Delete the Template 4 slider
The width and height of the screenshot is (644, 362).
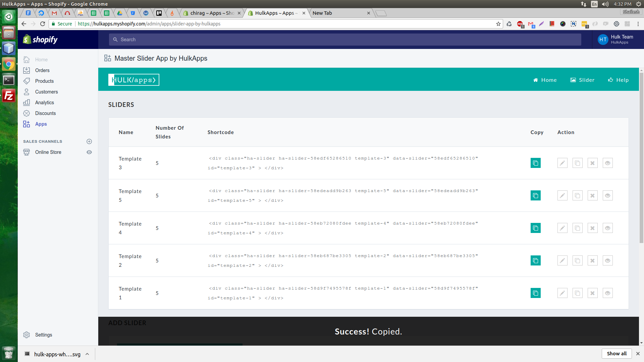tap(593, 228)
